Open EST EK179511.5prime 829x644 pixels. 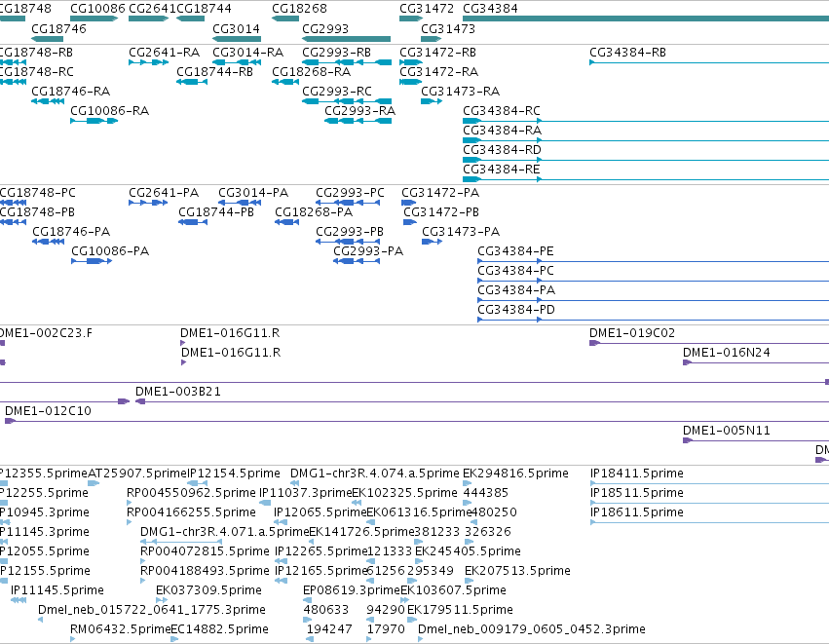(460, 610)
